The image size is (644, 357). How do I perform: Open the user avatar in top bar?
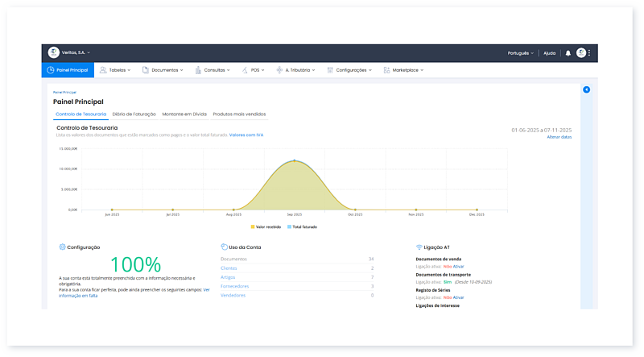581,53
